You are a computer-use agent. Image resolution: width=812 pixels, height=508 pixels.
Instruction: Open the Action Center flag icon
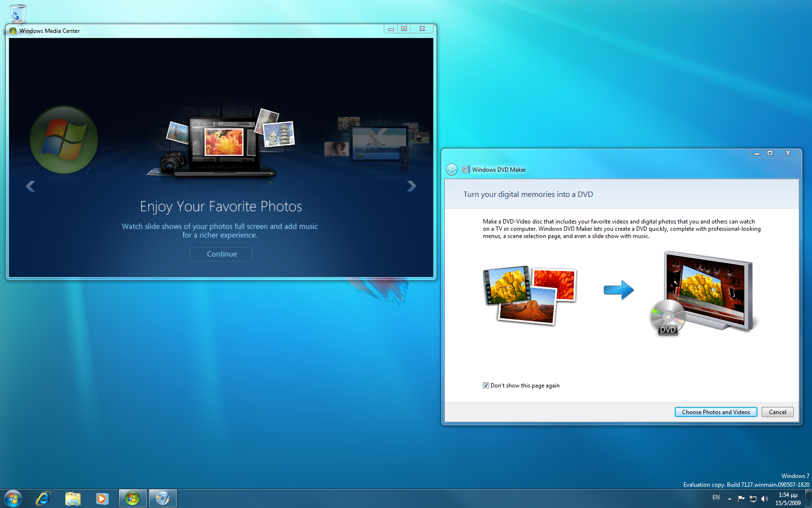[741, 499]
